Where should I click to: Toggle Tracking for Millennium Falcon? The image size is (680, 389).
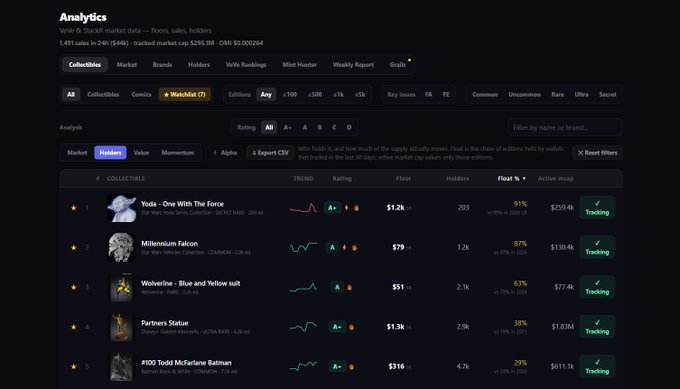(x=597, y=247)
